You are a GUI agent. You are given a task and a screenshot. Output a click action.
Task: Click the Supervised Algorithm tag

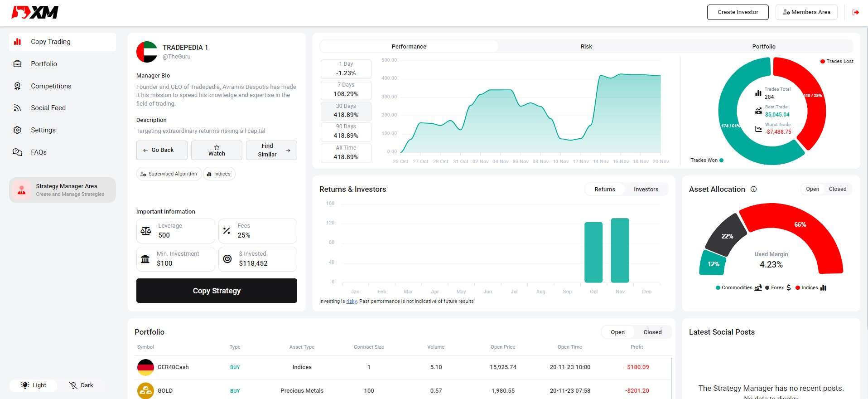click(169, 174)
